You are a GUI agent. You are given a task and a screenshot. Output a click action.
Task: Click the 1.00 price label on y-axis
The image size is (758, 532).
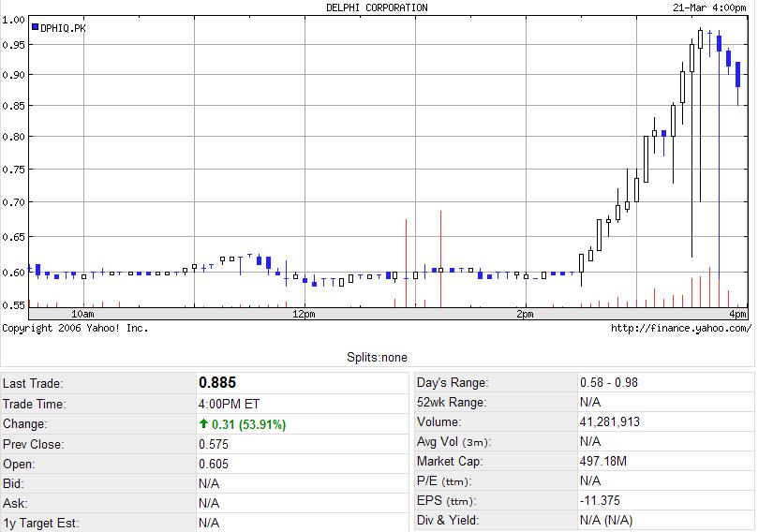(x=13, y=19)
